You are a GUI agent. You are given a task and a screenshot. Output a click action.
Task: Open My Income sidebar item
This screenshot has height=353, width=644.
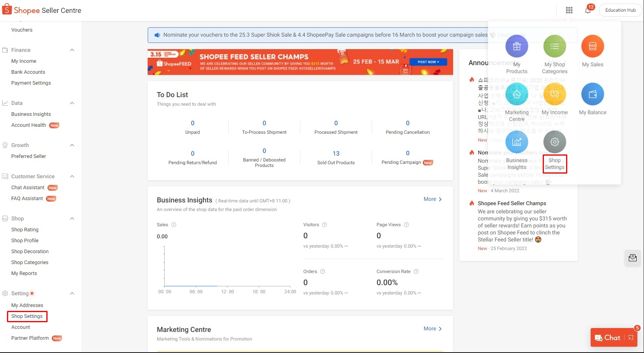pos(24,61)
